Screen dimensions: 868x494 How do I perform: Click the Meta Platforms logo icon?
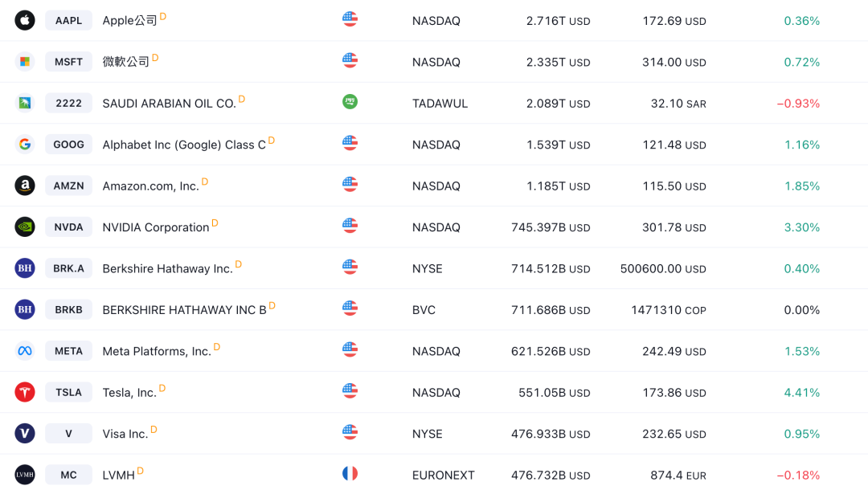coord(25,351)
